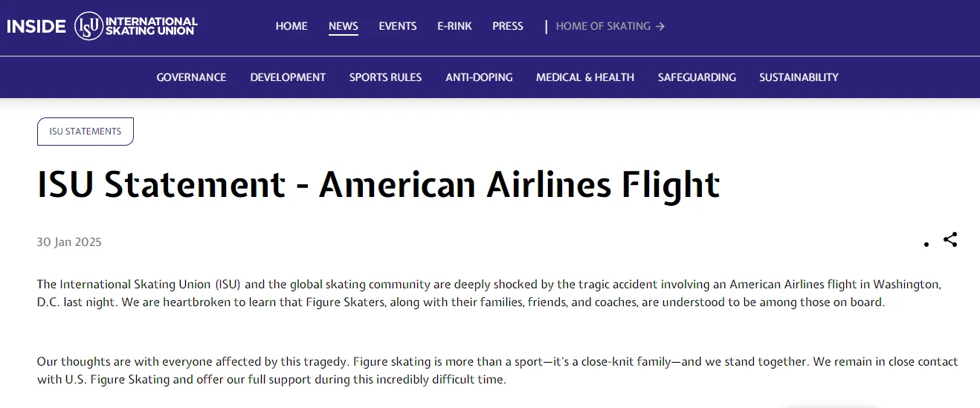Open the Sustainability section
This screenshot has width=980, height=408.
pos(799,77)
